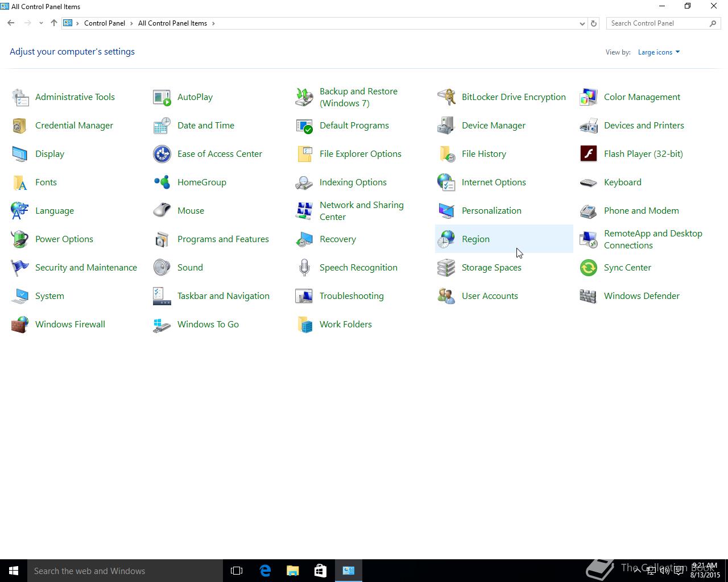Open the Device Manager icon
728x582 pixels.
point(446,126)
